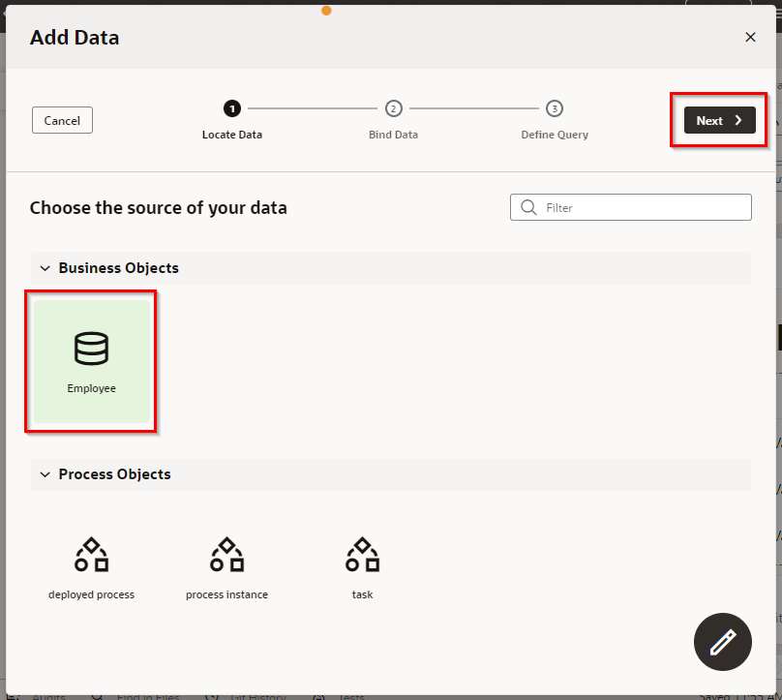Image resolution: width=782 pixels, height=700 pixels.
Task: Click the Add Data dialog title
Action: 75,38
